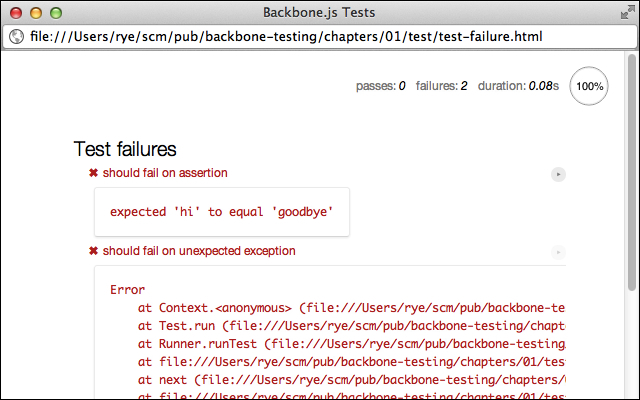Click the globe icon in address bar
The image size is (640, 400).
pos(16,37)
